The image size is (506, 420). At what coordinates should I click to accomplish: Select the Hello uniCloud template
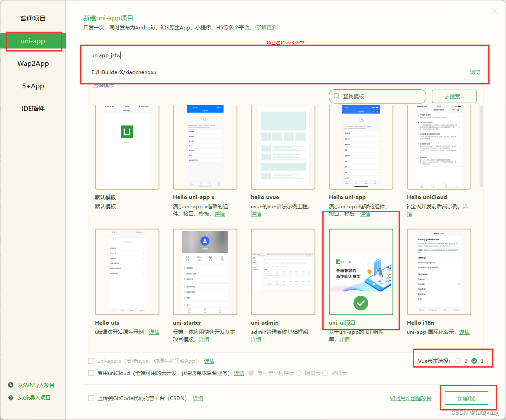439,146
